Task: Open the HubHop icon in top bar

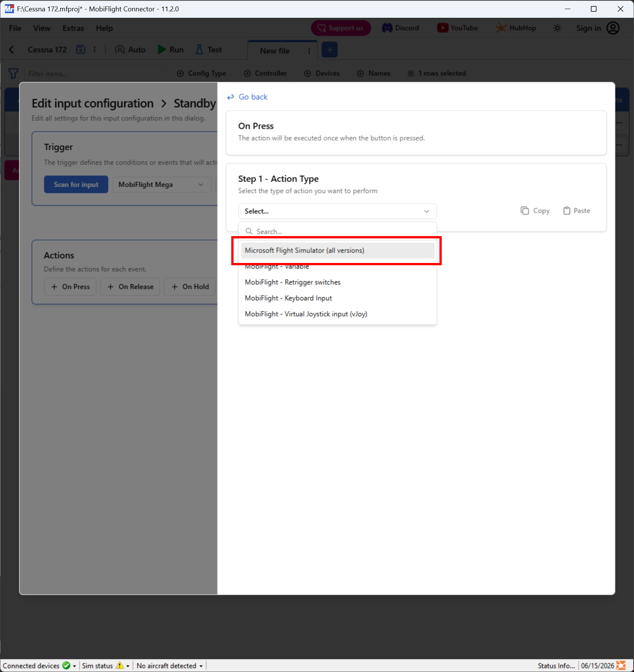Action: point(501,28)
